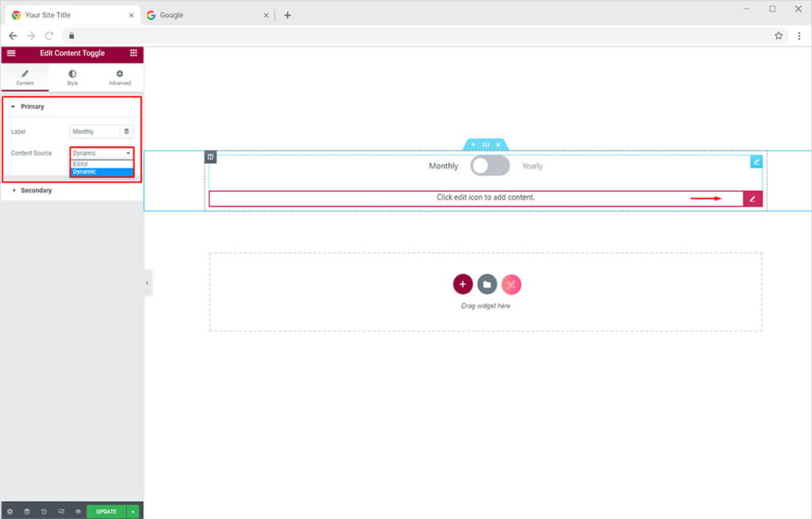Viewport: 812px width, 519px height.
Task: Click the maroon add new section plus button
Action: coord(462,284)
